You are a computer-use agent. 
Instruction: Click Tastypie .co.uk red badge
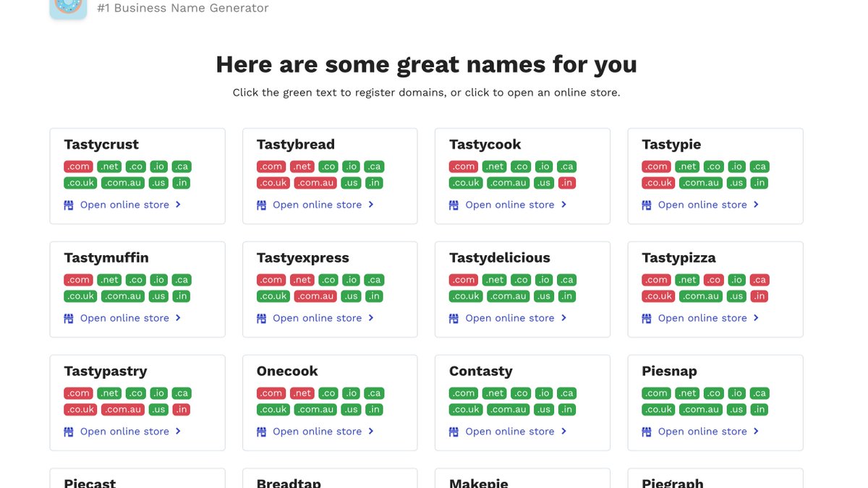pos(658,183)
